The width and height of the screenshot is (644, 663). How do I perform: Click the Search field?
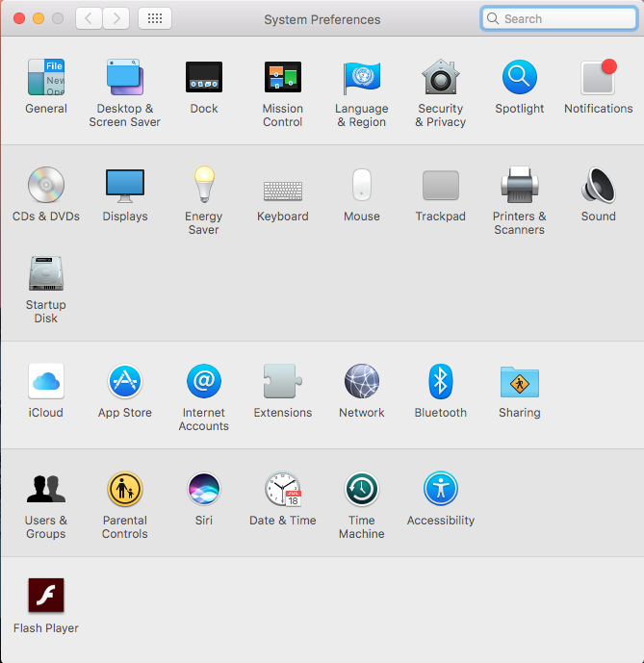click(x=559, y=18)
